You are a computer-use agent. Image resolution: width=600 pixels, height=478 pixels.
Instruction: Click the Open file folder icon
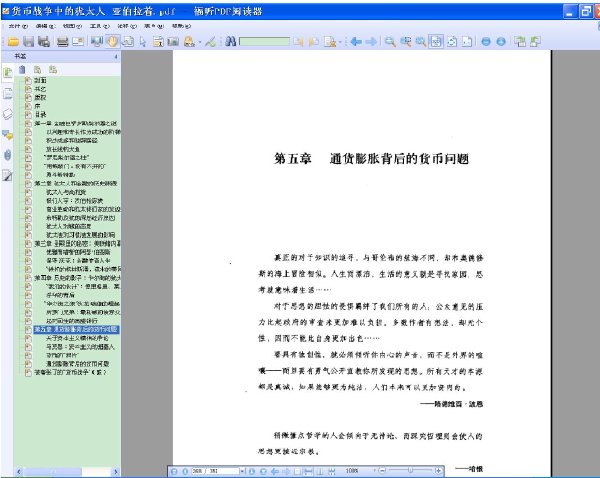[13, 41]
